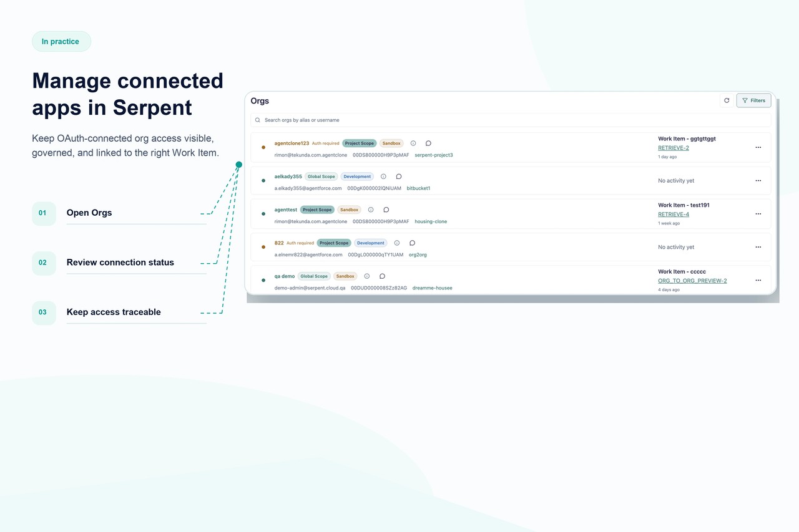Open the housing-clone project link

431,221
